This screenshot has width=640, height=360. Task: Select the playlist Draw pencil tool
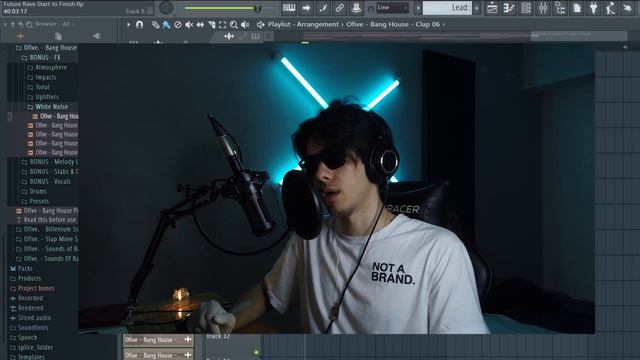pos(156,25)
